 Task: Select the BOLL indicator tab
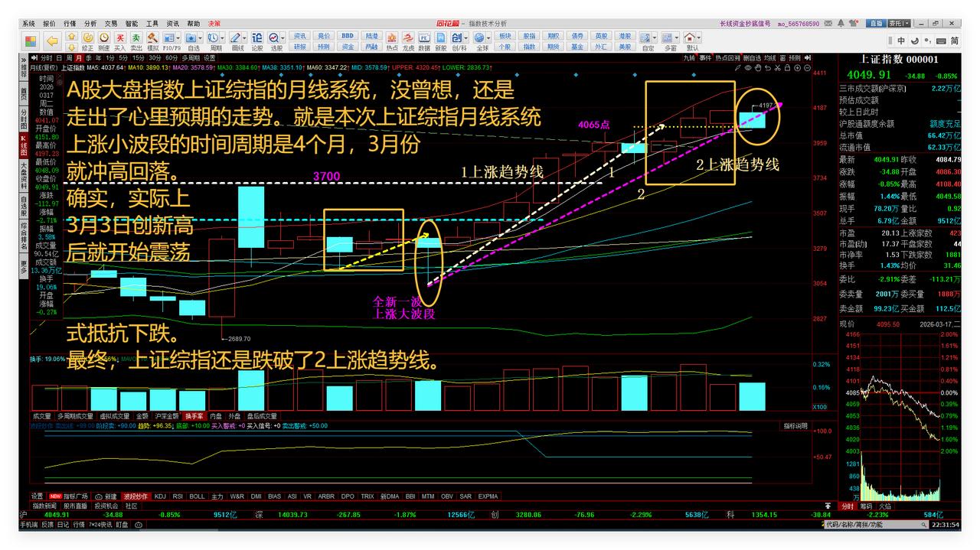pos(197,496)
